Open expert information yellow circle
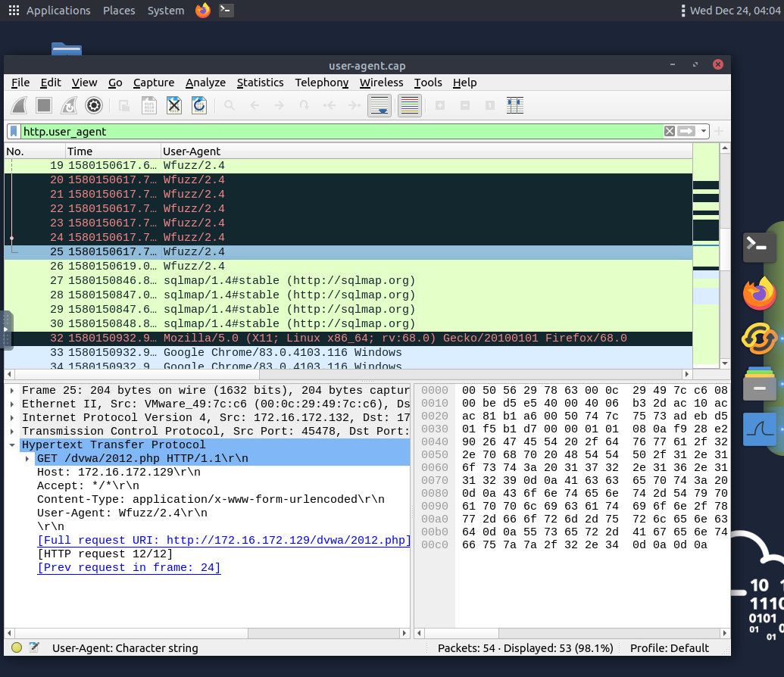Screen dimensions: 784x677 point(17,647)
